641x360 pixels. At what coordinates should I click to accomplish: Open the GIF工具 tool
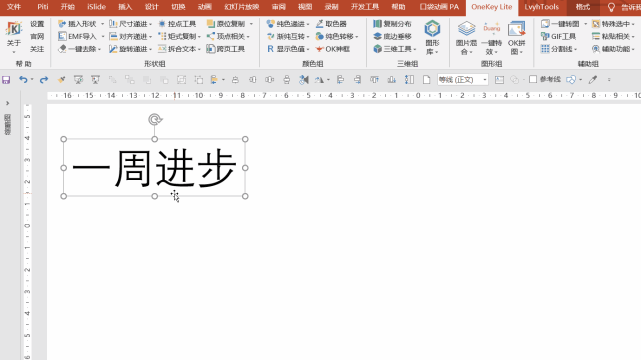[558, 36]
